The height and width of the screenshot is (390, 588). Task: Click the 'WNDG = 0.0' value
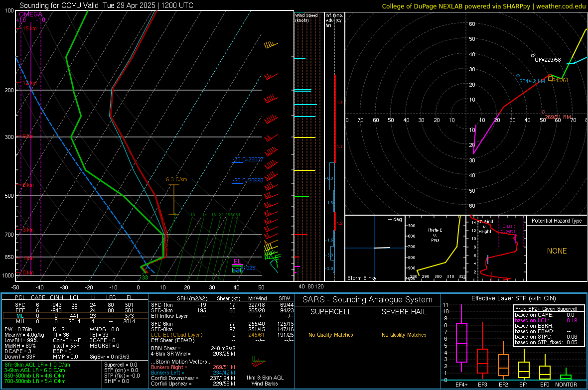tap(104, 329)
